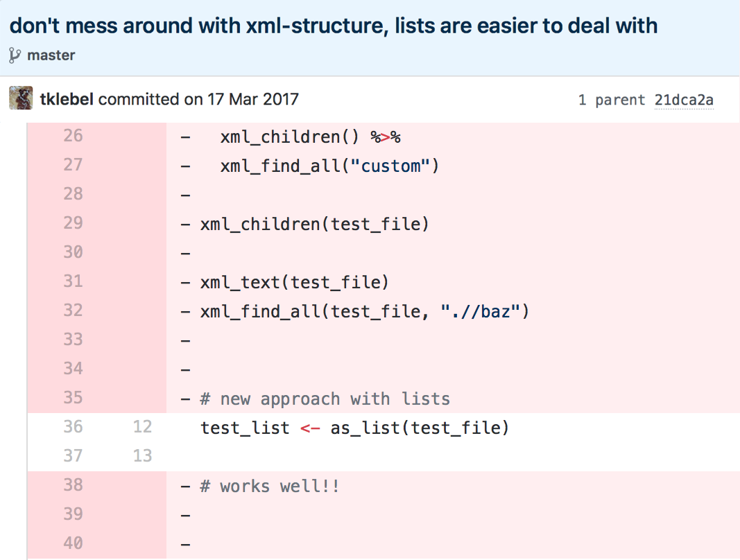This screenshot has height=560, width=740.
Task: Select old line number 31
Action: [73, 281]
